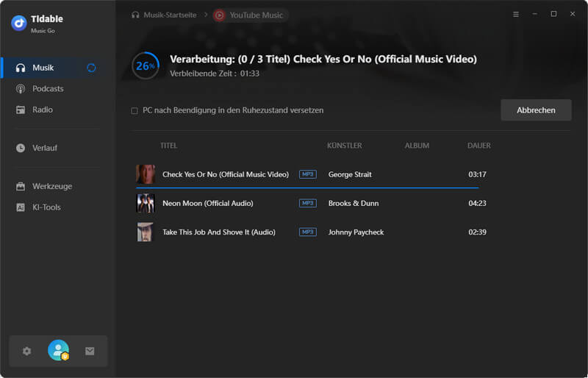
Task: Click duration 02:39
Action: pyautogui.click(x=477, y=232)
